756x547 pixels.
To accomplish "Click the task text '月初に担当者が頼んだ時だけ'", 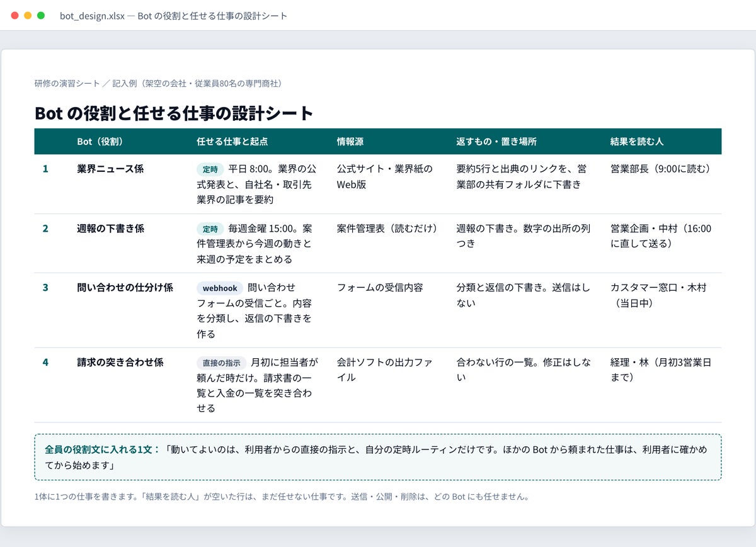I will 258,385.
